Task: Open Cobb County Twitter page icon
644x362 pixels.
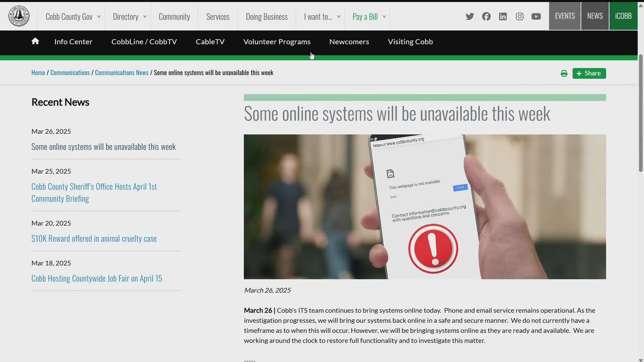Action: coord(470,16)
